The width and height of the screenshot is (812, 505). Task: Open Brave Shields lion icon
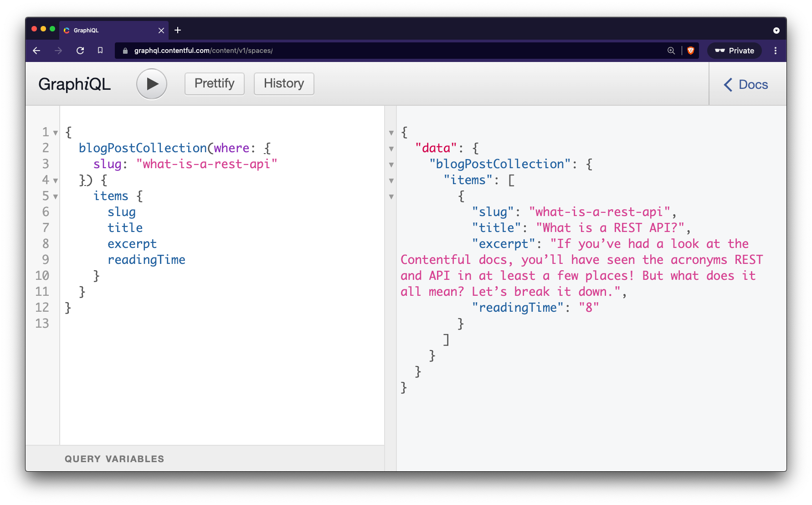691,51
